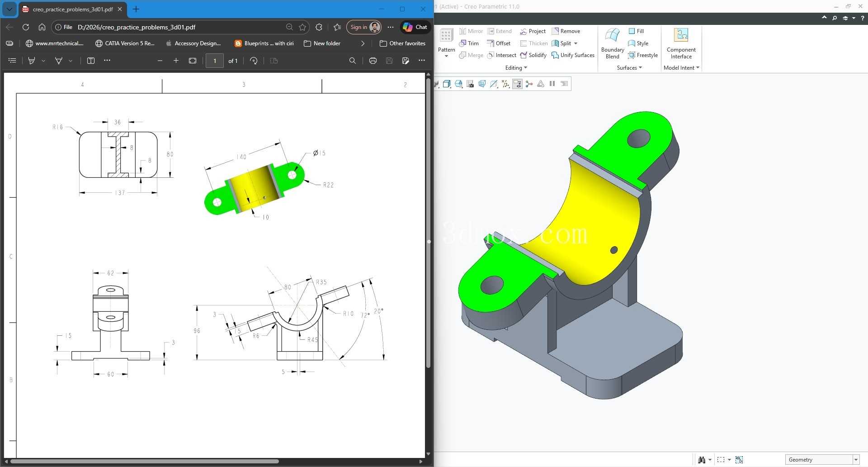The image size is (868, 467).
Task: Expand the Model Intent group dropdown
Action: (682, 68)
